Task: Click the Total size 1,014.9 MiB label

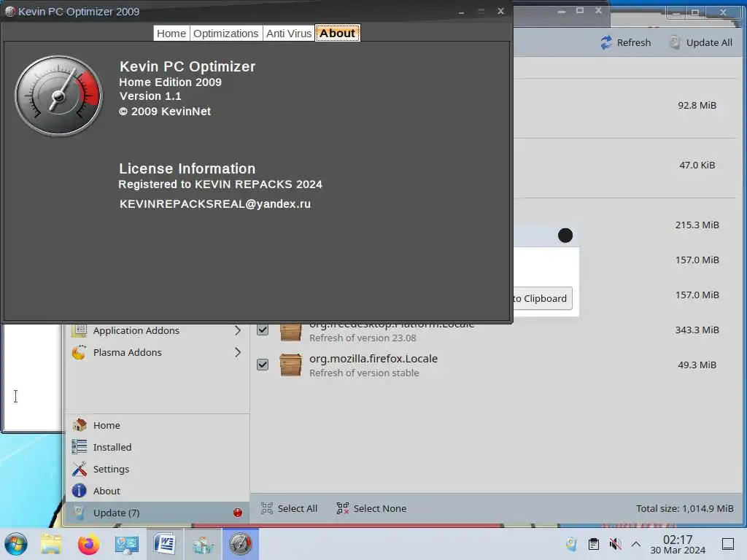Action: [684, 508]
